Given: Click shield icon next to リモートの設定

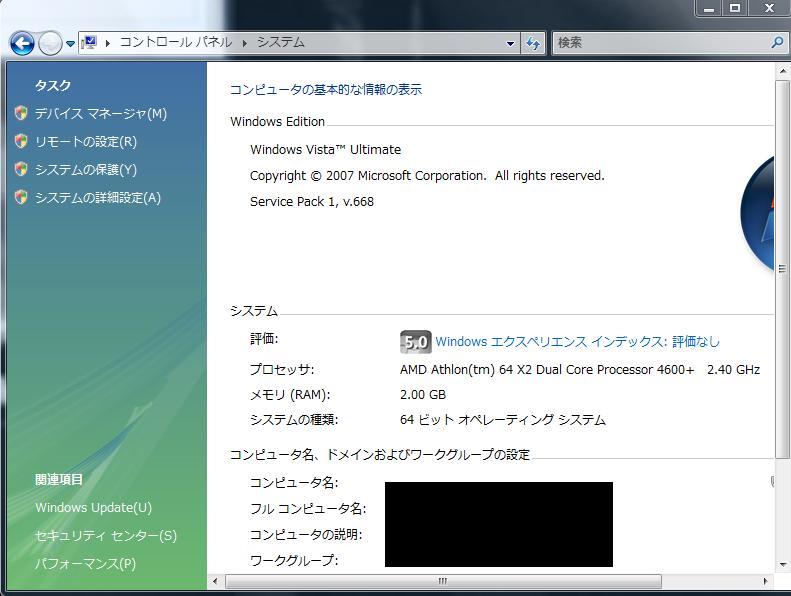Looking at the screenshot, I should [x=21, y=141].
